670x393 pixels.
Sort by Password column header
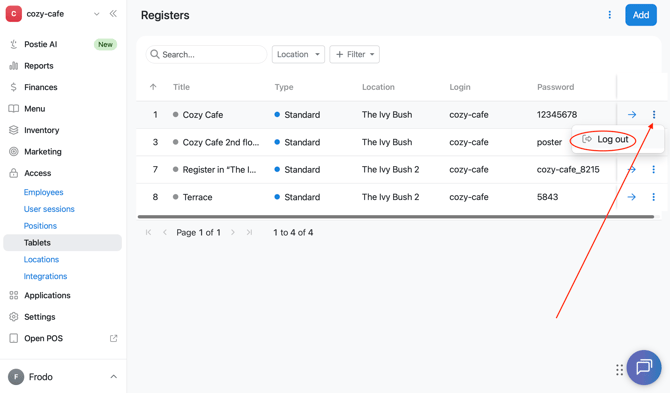(555, 87)
